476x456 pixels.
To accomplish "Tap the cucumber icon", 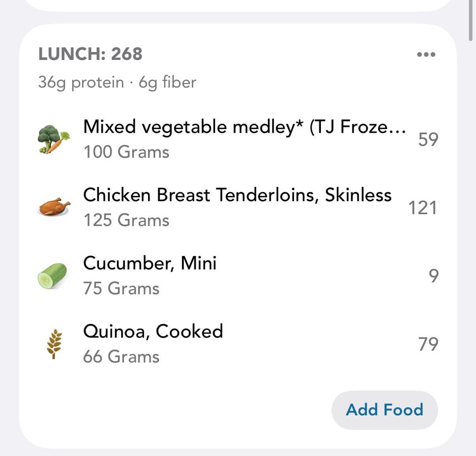I will [52, 276].
